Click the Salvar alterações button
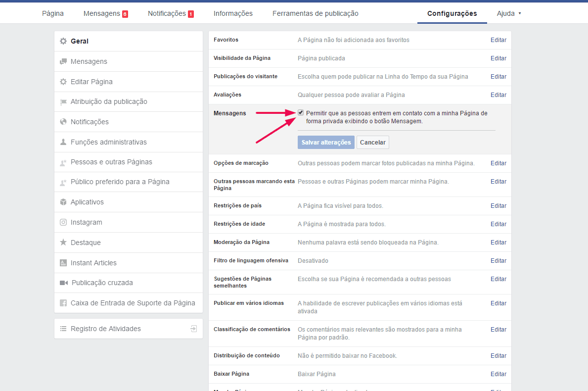The height and width of the screenshot is (391, 588). (x=326, y=142)
